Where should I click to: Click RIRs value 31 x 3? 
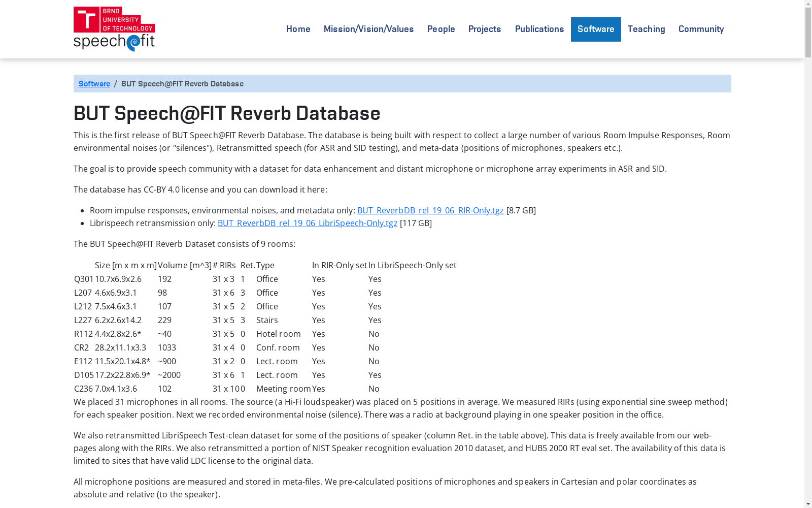click(224, 279)
